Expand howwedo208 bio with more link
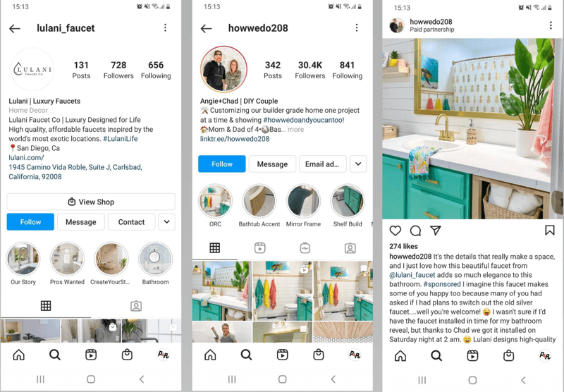The image size is (564, 392). (295, 130)
